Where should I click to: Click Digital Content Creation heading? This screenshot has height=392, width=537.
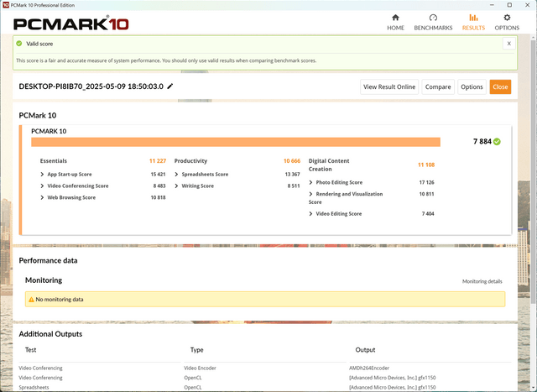tap(329, 165)
